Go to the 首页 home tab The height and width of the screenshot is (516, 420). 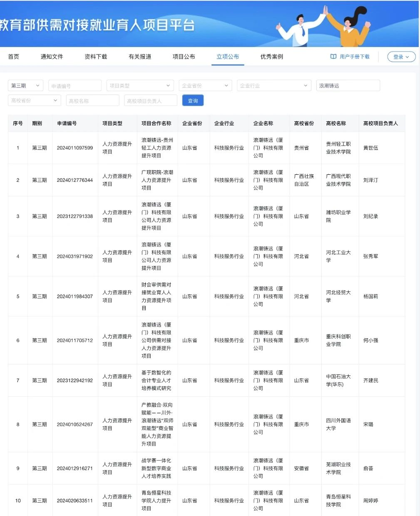pyautogui.click(x=14, y=57)
